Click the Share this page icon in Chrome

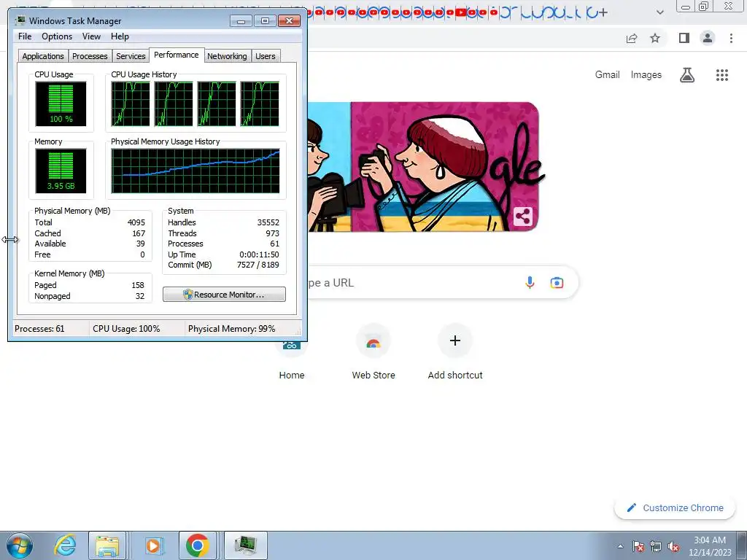632,38
